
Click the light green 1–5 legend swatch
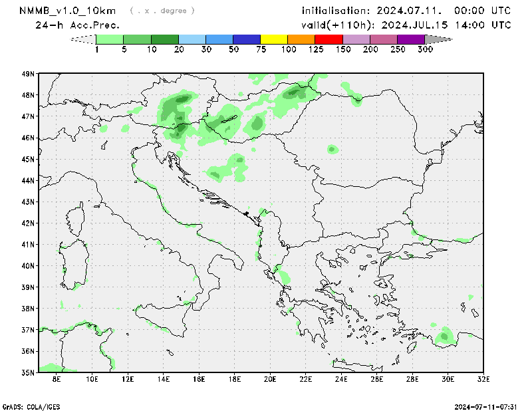110,39
